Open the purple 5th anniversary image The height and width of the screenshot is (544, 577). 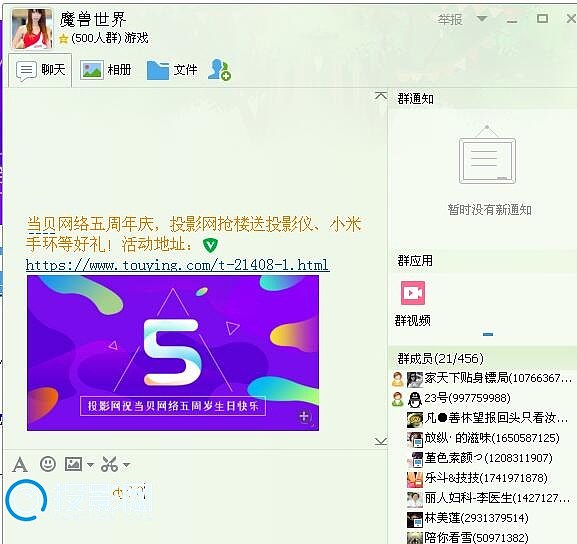pyautogui.click(x=173, y=353)
